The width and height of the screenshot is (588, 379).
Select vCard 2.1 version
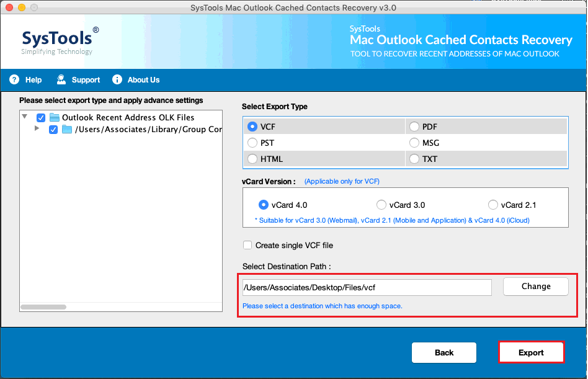coord(492,205)
